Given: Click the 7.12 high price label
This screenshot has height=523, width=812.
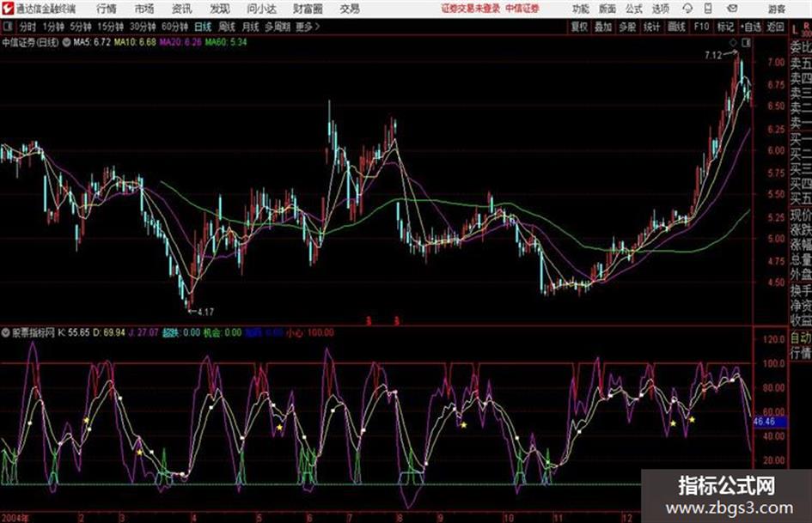Looking at the screenshot, I should click(x=712, y=56).
